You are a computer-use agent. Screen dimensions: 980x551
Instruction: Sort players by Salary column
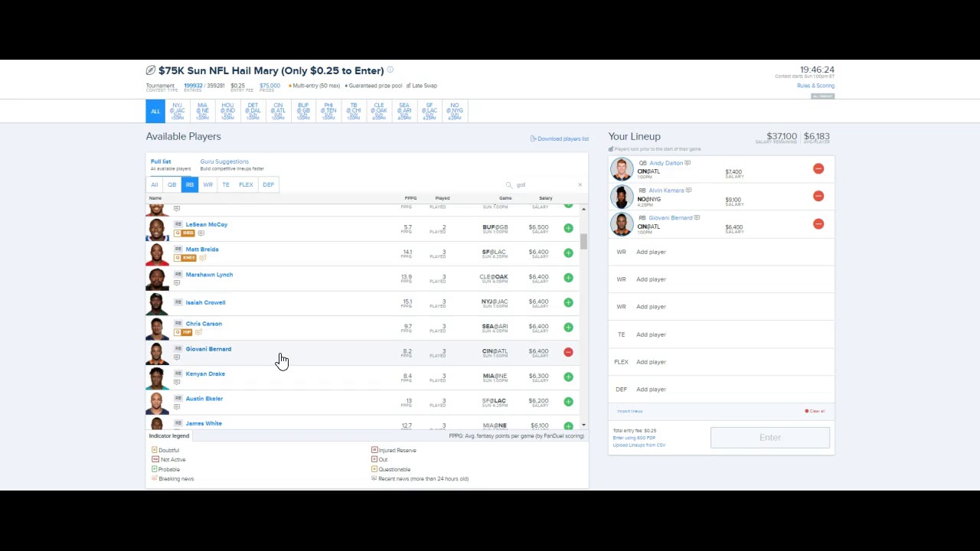[x=545, y=198]
